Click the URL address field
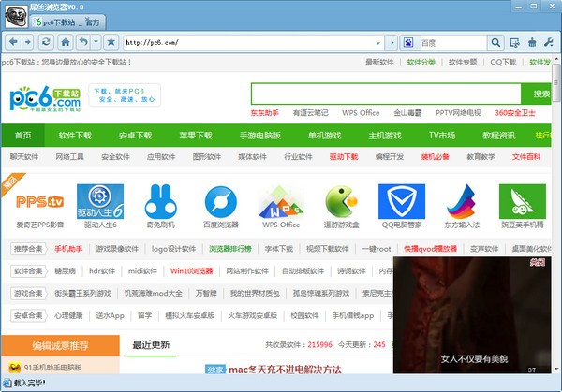The height and width of the screenshot is (392, 562). [x=253, y=42]
